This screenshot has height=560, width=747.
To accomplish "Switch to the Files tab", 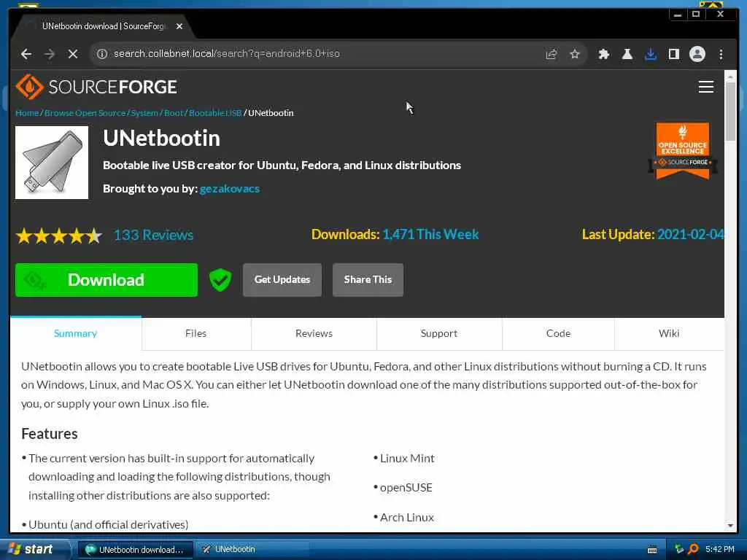I will click(x=196, y=333).
